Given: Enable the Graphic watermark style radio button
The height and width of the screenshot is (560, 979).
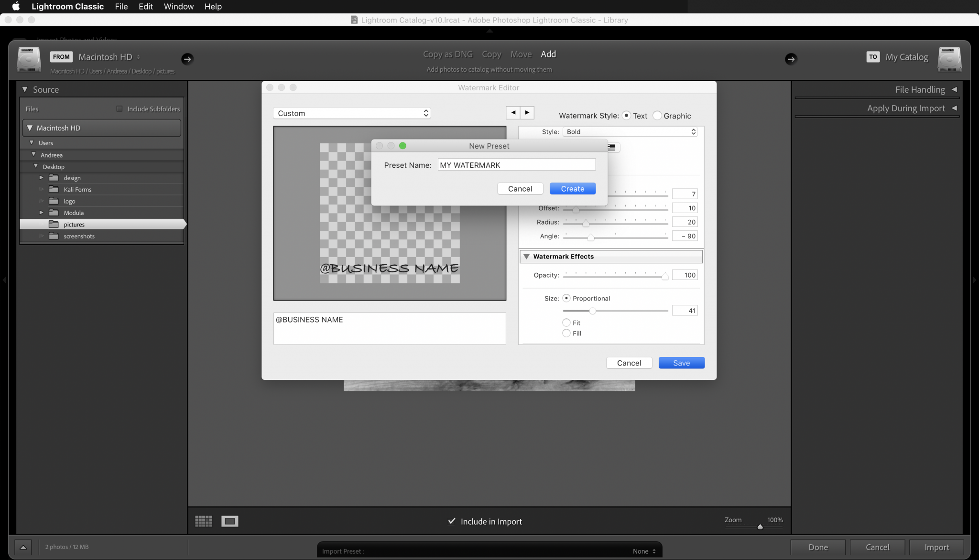Looking at the screenshot, I should (658, 115).
